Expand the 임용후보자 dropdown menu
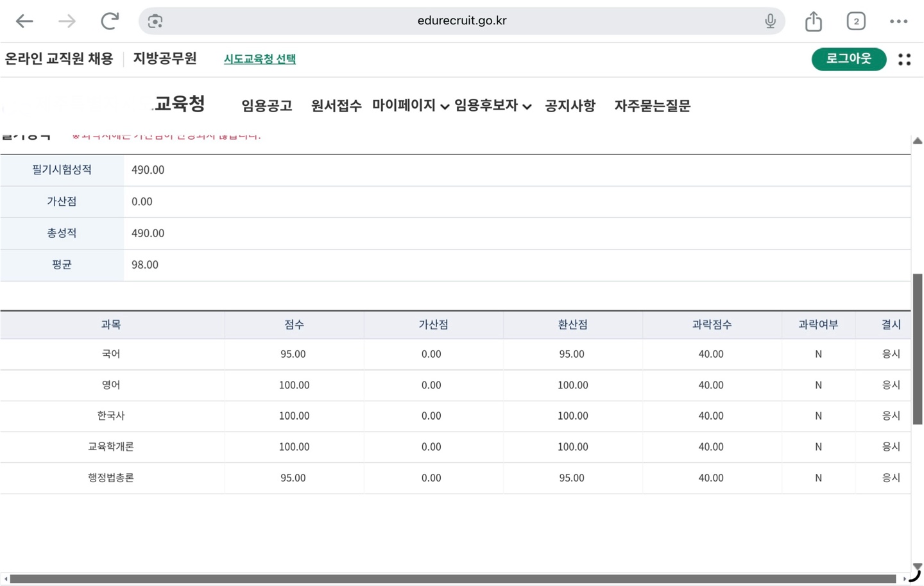 tap(493, 106)
